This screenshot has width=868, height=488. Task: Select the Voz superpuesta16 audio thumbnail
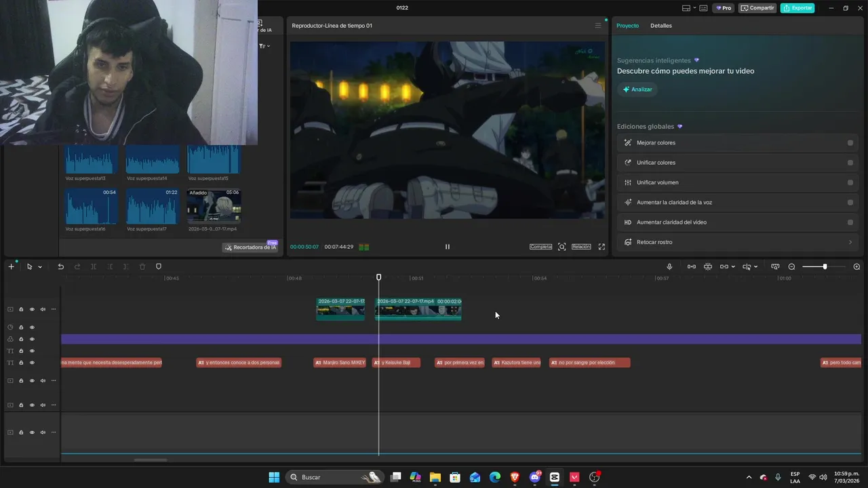point(92,206)
